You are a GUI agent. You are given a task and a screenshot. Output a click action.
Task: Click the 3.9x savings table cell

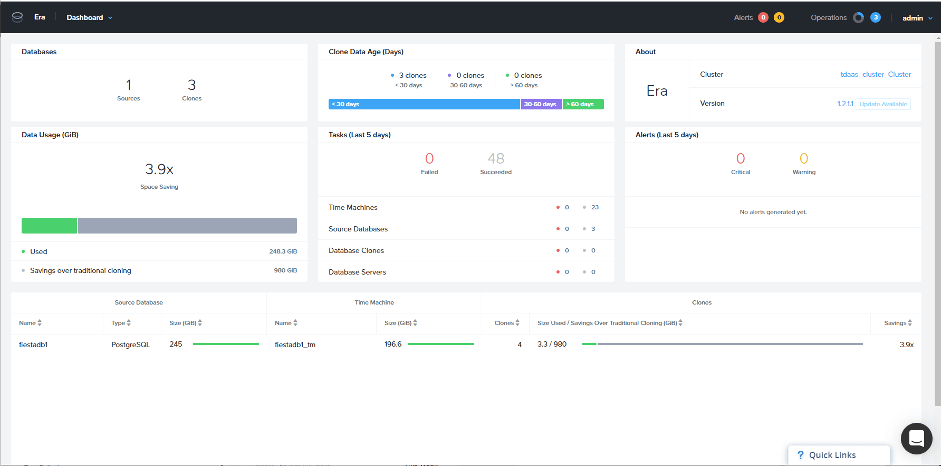906,345
